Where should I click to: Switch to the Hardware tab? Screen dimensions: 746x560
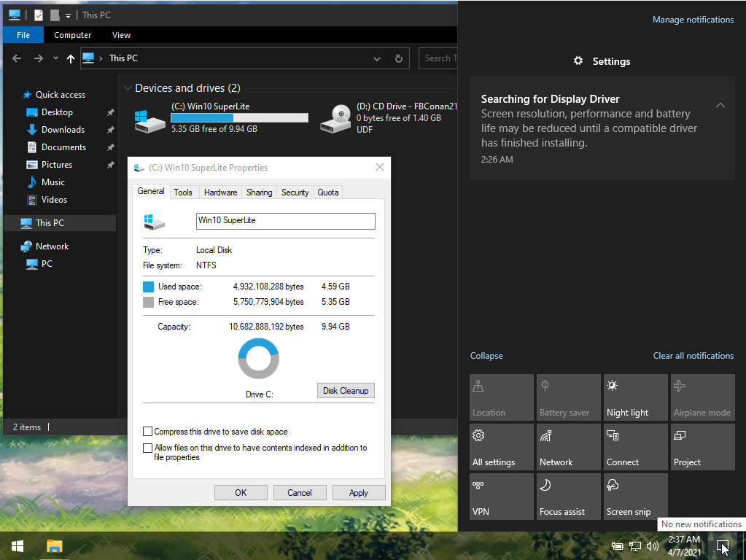[x=220, y=192]
